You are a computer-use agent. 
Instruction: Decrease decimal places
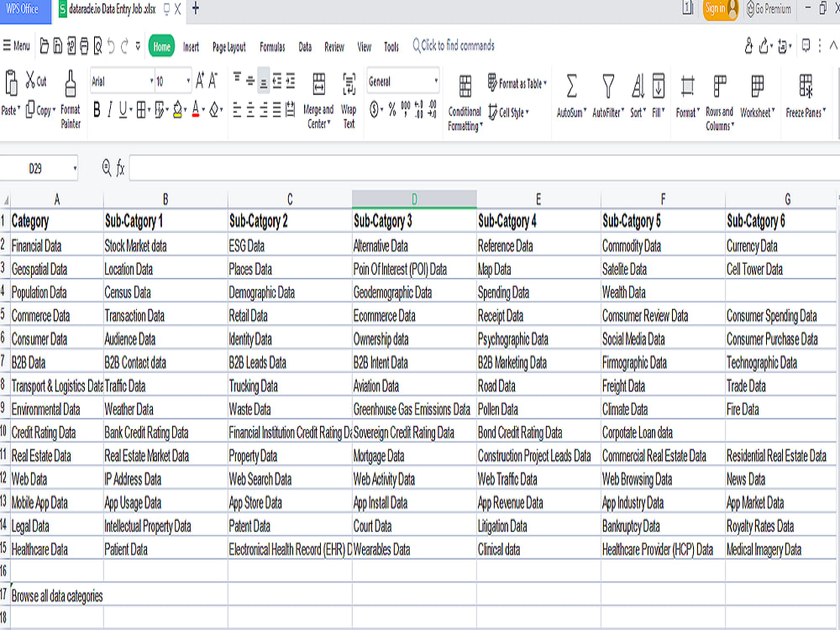click(x=433, y=110)
